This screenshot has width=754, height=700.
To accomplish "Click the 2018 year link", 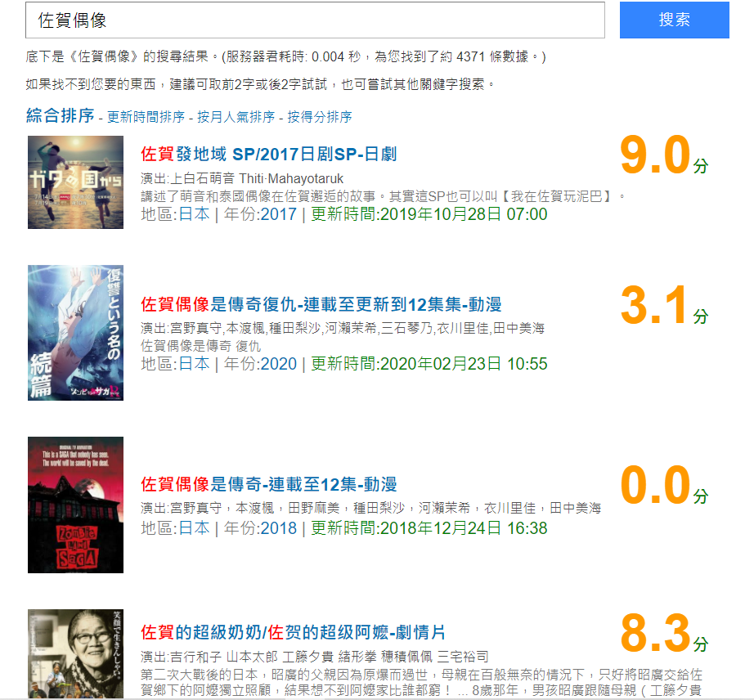I will coord(279,528).
